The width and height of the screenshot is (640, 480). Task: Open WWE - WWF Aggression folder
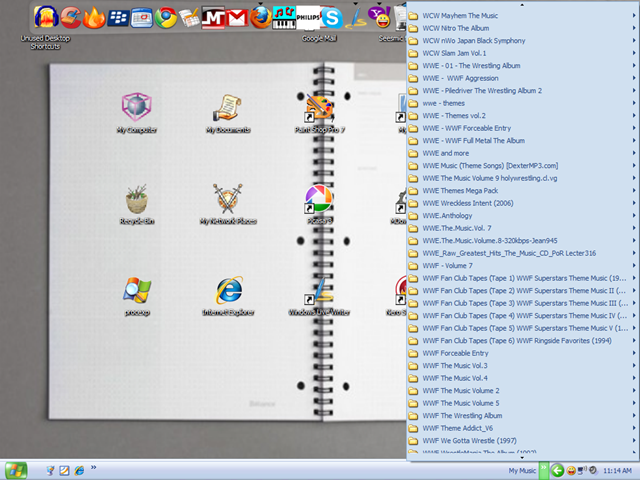(x=522, y=78)
